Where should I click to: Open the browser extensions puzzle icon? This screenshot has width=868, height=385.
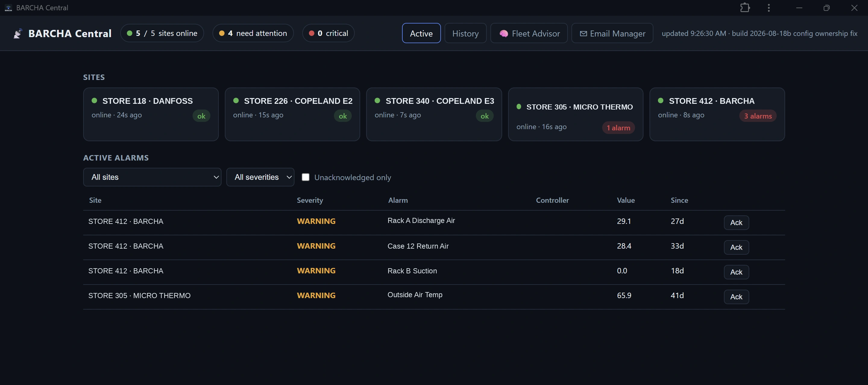745,8
